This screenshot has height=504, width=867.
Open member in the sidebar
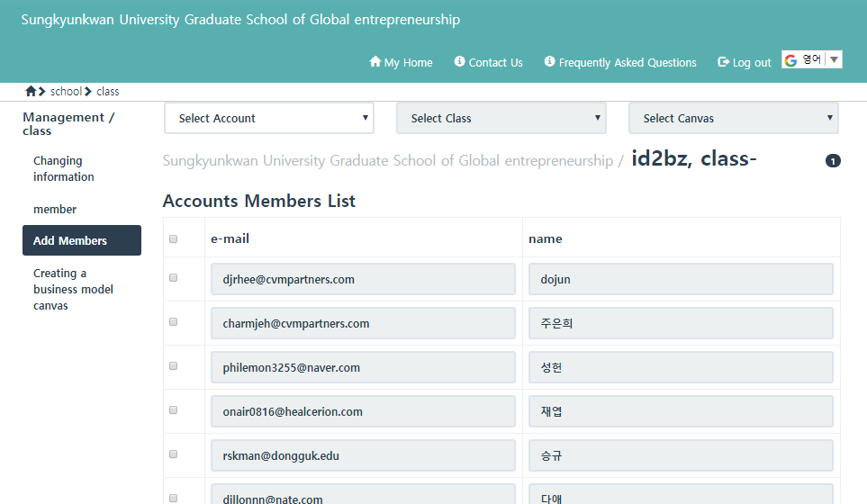click(55, 210)
